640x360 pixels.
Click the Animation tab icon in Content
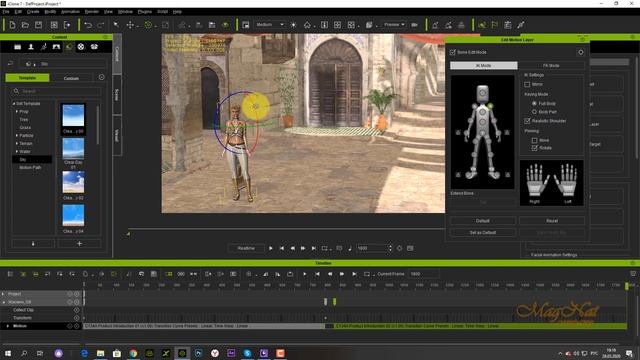(44, 47)
